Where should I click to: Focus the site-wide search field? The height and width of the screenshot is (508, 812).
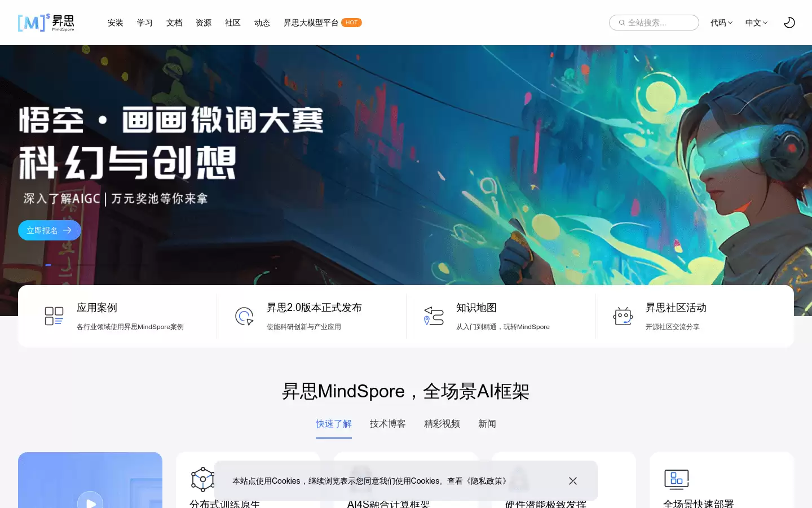pyautogui.click(x=654, y=23)
